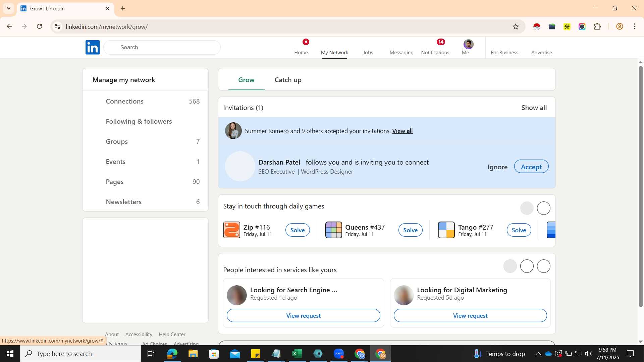644x362 pixels.
Task: Launch Microsoft Edge from the taskbar
Action: (172, 354)
